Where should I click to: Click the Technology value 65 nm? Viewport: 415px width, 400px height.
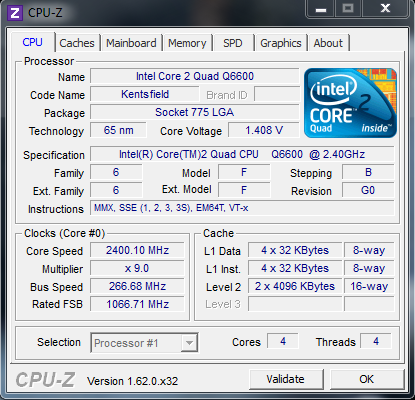pos(118,130)
